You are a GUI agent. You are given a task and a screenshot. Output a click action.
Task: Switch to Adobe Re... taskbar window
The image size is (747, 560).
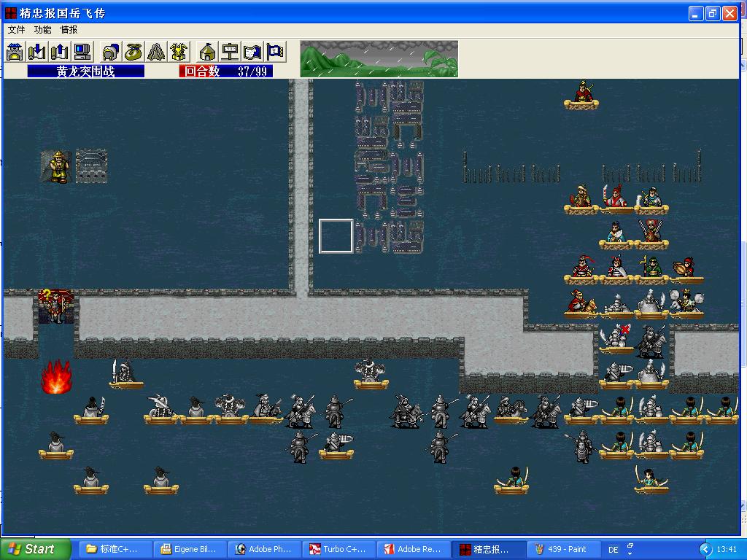414,549
